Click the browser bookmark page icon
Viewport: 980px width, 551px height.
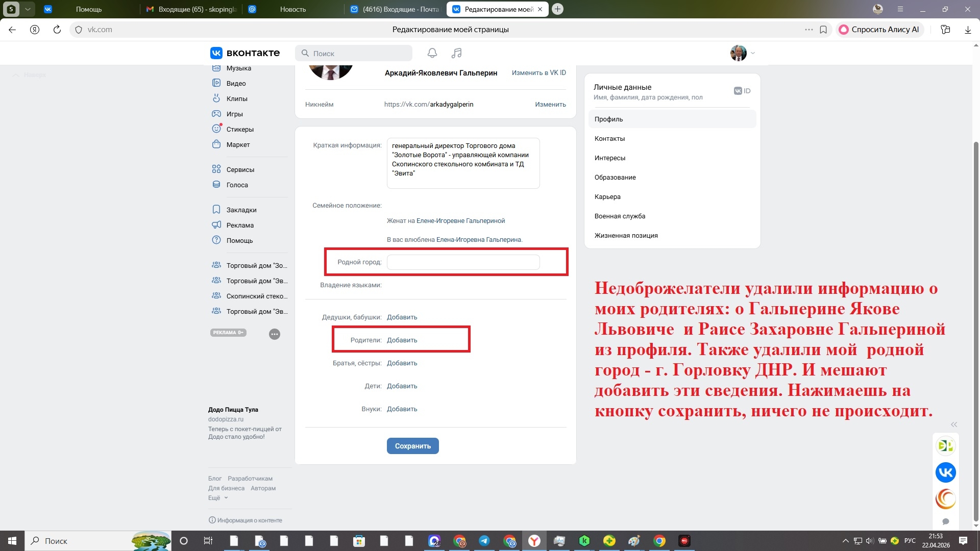(x=823, y=30)
